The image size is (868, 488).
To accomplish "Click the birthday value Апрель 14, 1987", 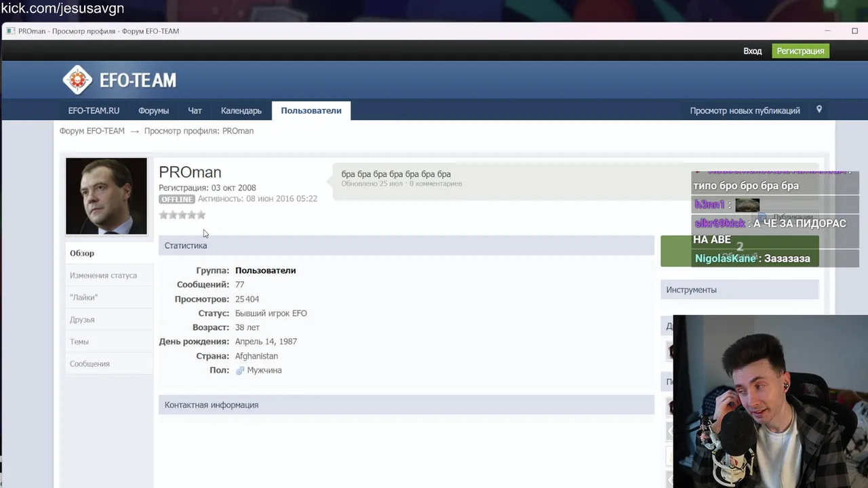I will pos(266,342).
